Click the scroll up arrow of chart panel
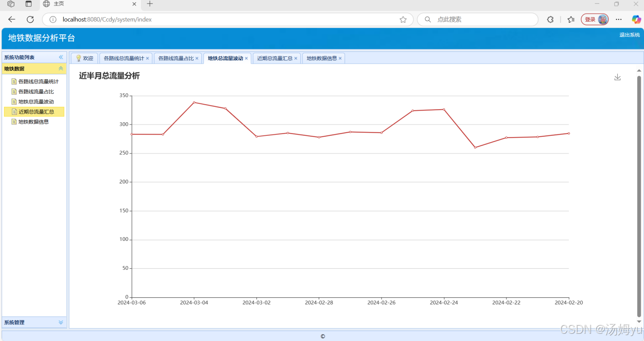Image resolution: width=644 pixels, height=341 pixels. (639, 70)
